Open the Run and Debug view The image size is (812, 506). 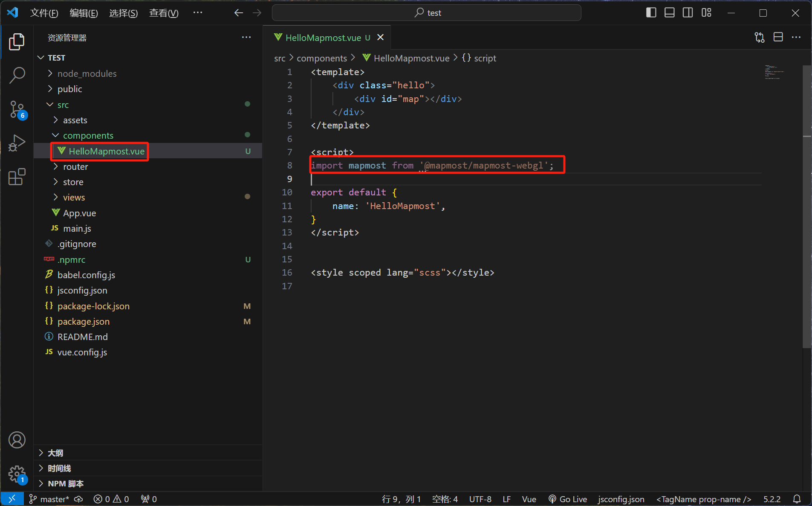tap(17, 143)
